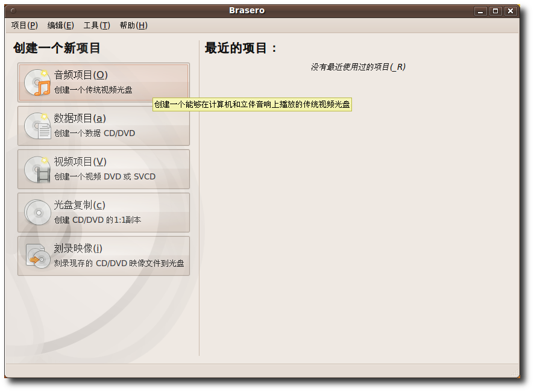The width and height of the screenshot is (534, 392).
Task: Start a new 视频项目(V) video project
Action: tap(104, 169)
